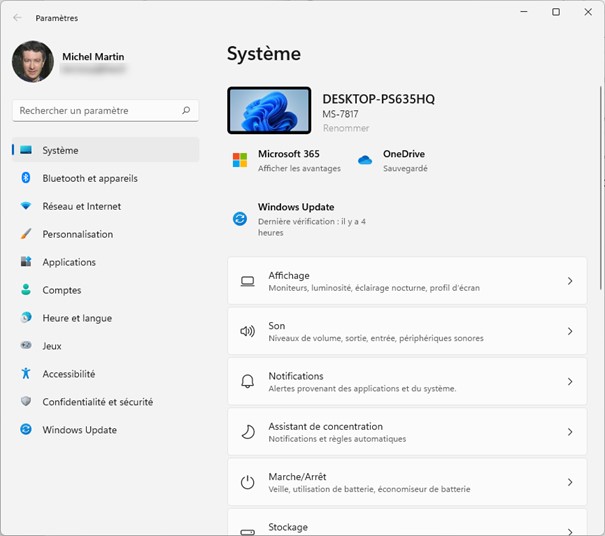Expand the Son settings chevron
This screenshot has height=536, width=605.
point(570,331)
